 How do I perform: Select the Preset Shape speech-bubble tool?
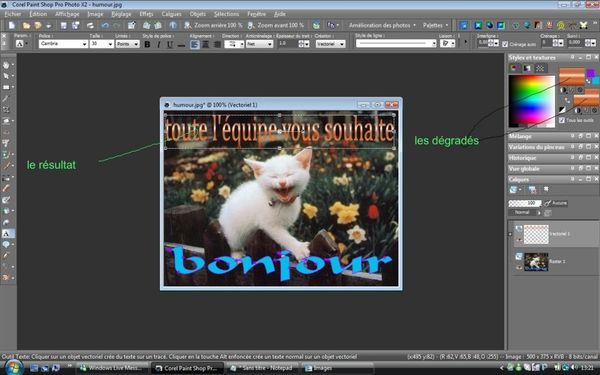6,244
